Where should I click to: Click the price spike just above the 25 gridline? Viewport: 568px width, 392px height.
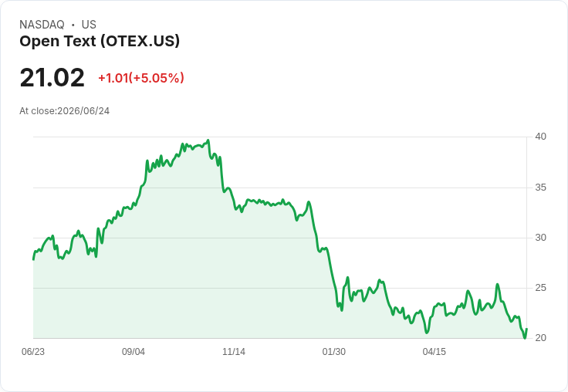pyautogui.click(x=498, y=285)
